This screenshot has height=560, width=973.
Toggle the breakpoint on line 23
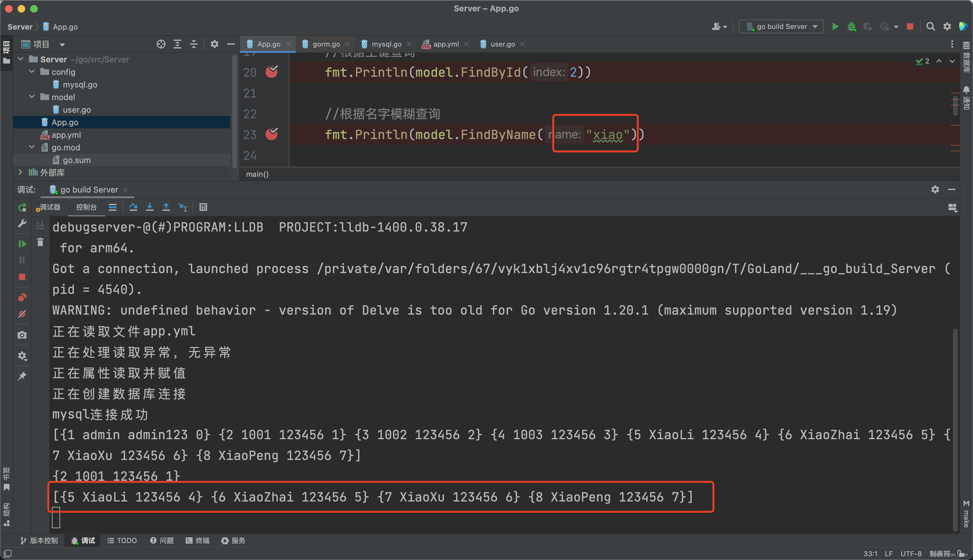(272, 134)
